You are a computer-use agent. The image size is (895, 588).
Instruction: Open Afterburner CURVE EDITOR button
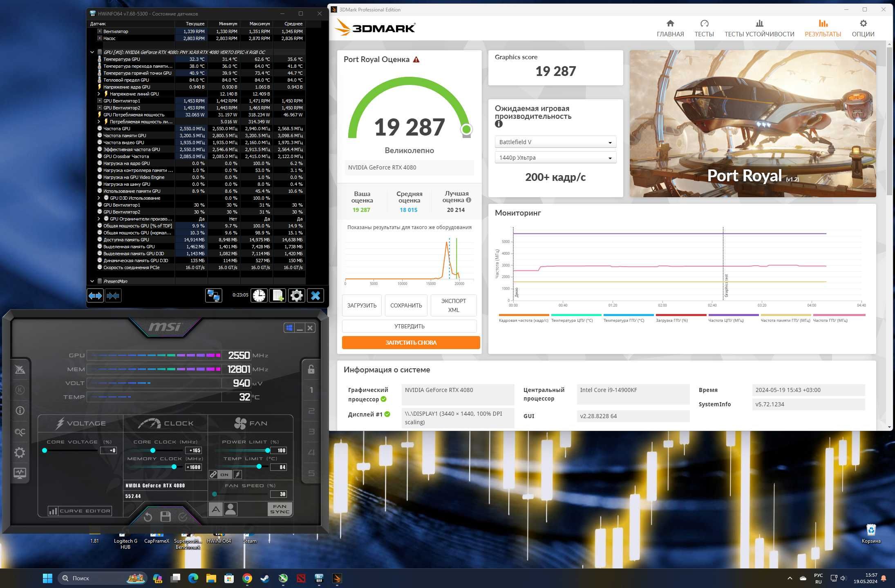pyautogui.click(x=80, y=511)
